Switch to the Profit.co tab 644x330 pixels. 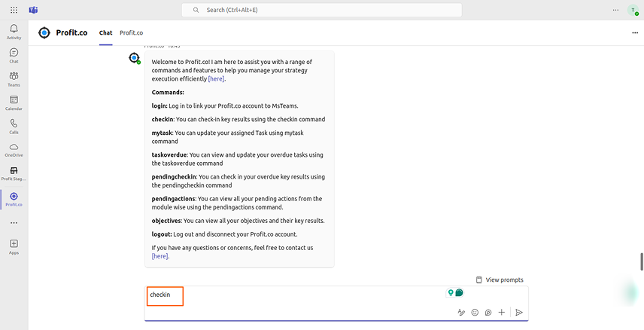pos(132,33)
